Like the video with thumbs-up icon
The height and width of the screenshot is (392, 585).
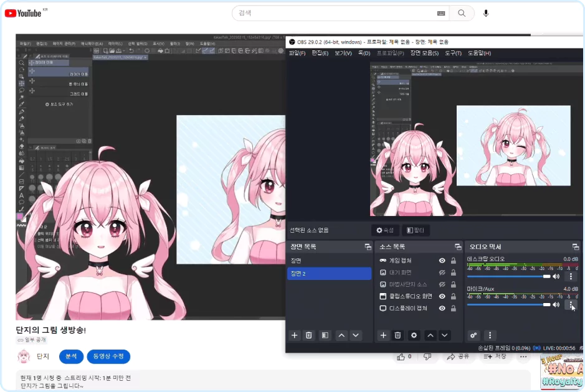[x=401, y=357]
